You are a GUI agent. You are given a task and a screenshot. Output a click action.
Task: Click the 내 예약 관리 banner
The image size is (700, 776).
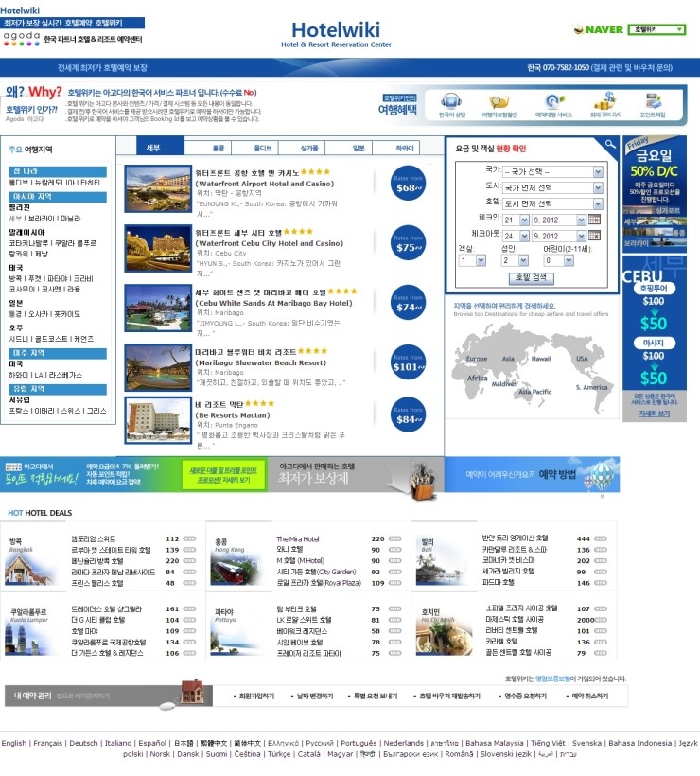tap(109, 696)
